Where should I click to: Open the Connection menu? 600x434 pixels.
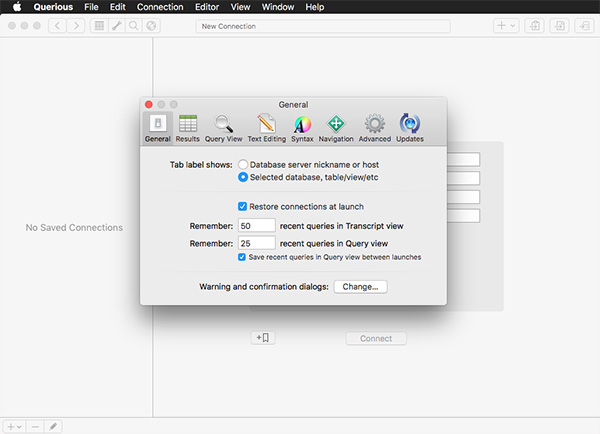click(x=160, y=7)
